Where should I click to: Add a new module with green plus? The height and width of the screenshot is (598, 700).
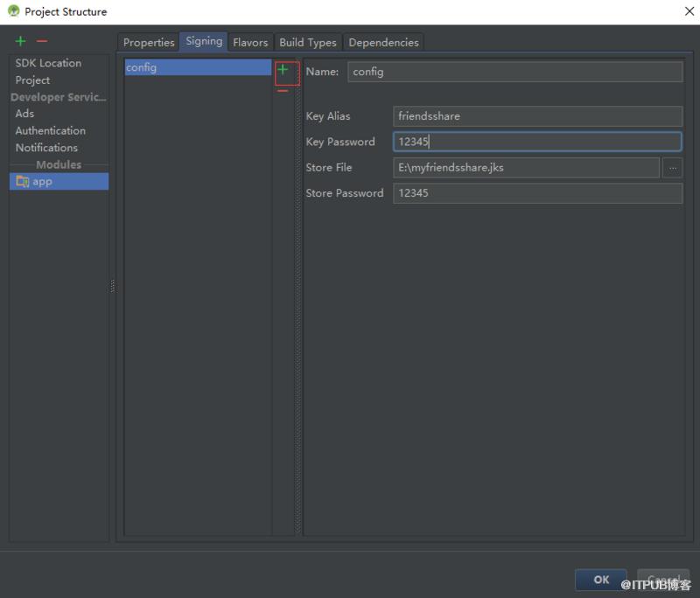click(x=20, y=41)
